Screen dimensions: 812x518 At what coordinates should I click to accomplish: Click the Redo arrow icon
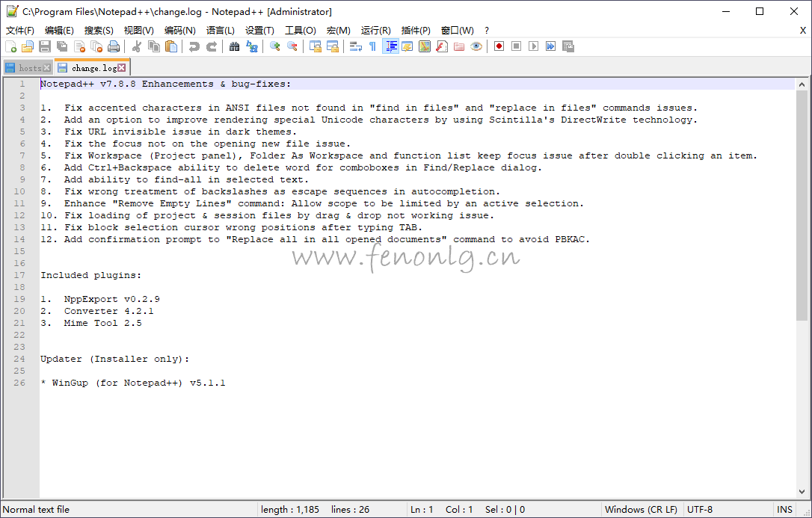coord(212,46)
